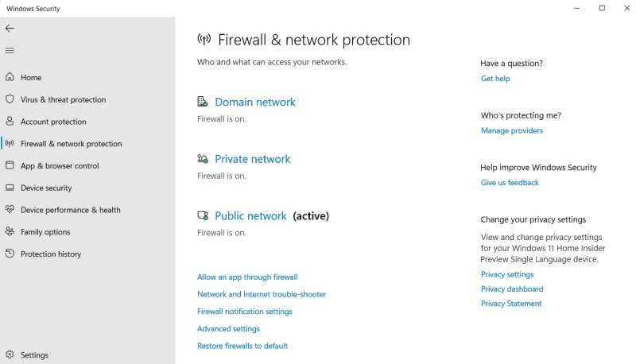Select Family options in sidebar
The width and height of the screenshot is (636, 364).
pos(45,232)
